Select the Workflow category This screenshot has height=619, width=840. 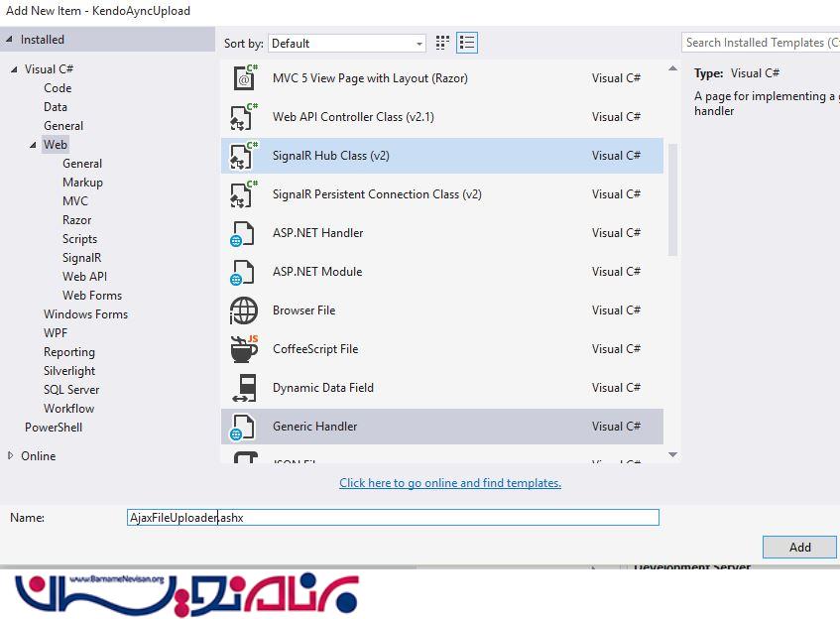point(68,409)
